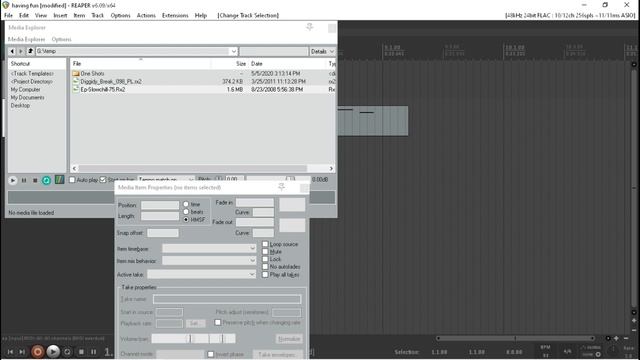The height and width of the screenshot is (360, 640).
Task: Open the Tempo match dropdown
Action: 166,180
